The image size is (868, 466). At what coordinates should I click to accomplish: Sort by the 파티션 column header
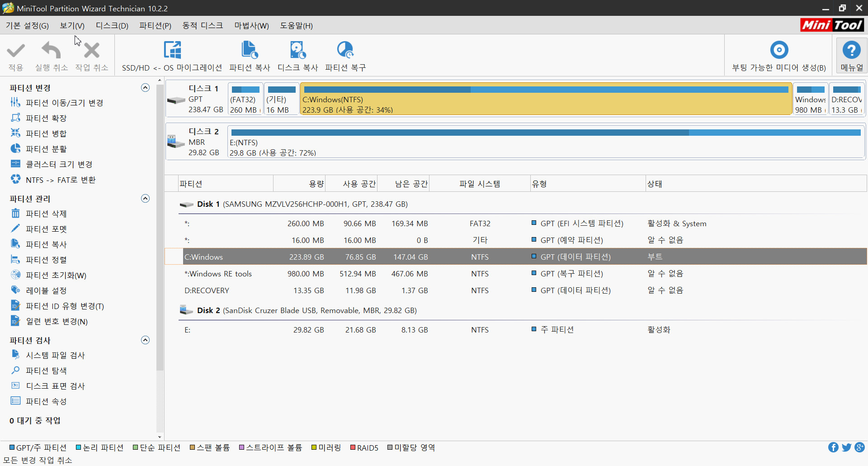[x=226, y=184]
